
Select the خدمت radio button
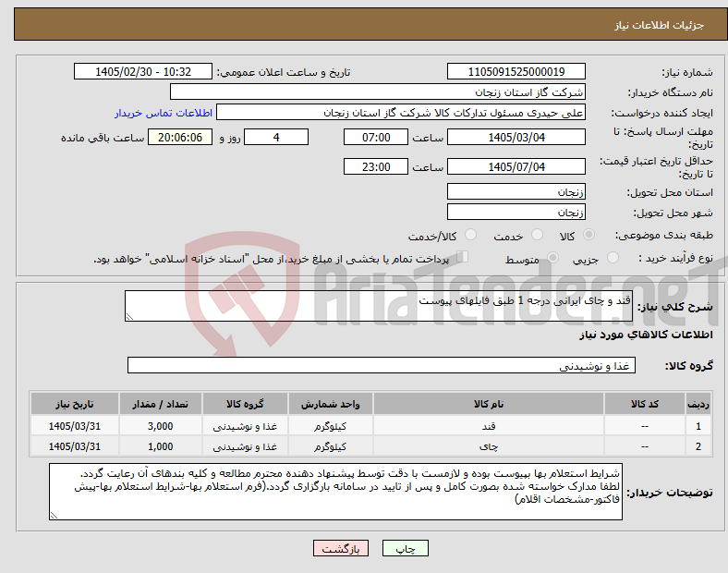pos(537,235)
